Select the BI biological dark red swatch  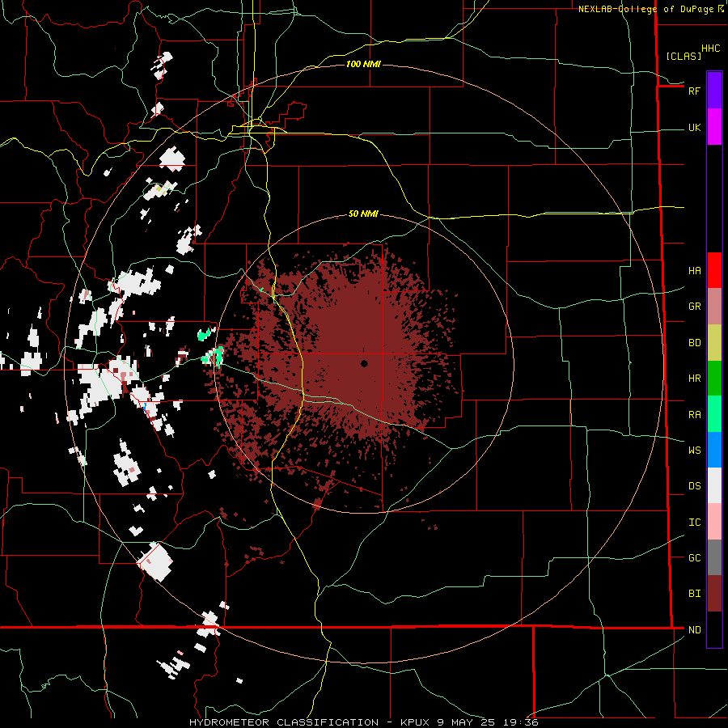[714, 594]
